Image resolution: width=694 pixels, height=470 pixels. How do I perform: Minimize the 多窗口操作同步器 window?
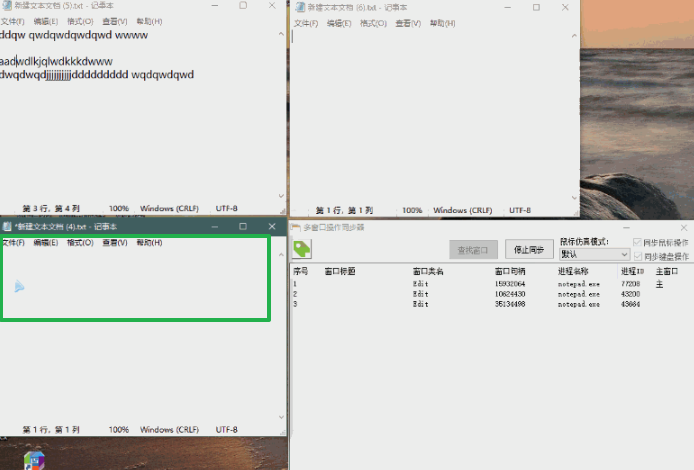tap(626, 227)
